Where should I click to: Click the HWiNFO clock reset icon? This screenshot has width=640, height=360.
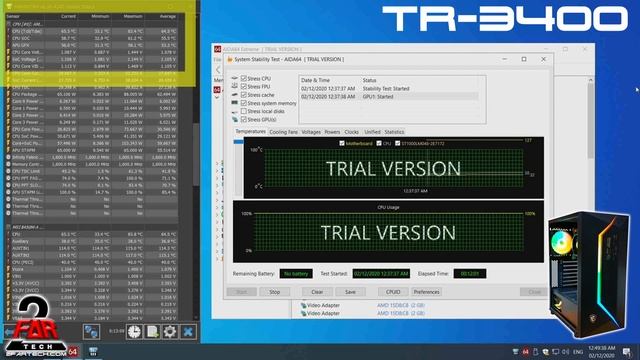click(x=134, y=331)
